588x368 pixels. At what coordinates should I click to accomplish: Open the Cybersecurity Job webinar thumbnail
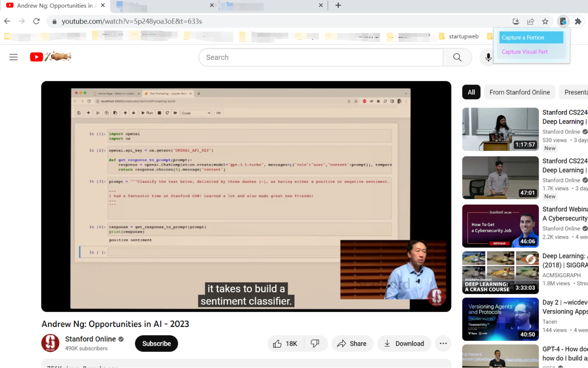click(x=500, y=226)
